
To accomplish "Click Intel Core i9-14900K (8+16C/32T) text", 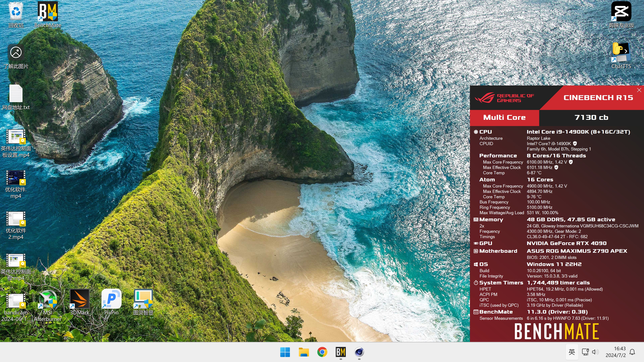I will pos(578,132).
